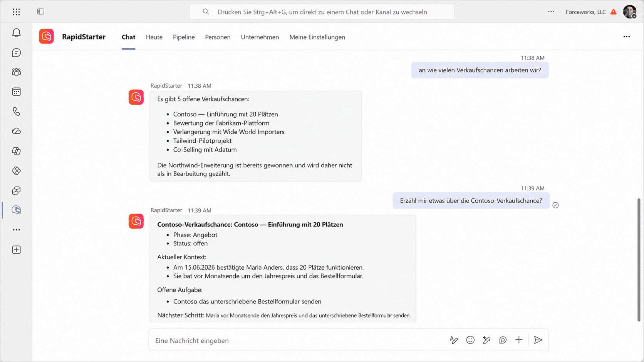This screenshot has height=362, width=644.
Task: Click 'Es gibt 5 offene Verkaufschancen' text
Action: pyautogui.click(x=203, y=99)
